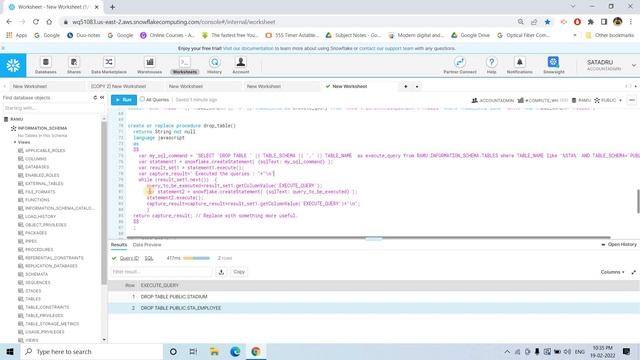This screenshot has width=640, height=360.
Task: Collapse the object browser panel
Action: point(102,98)
